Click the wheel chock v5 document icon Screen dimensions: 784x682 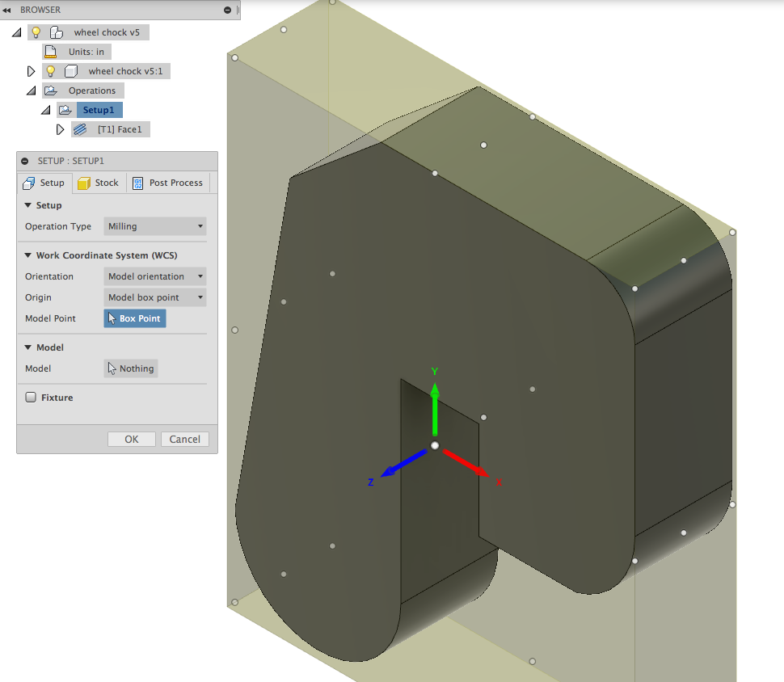click(57, 32)
